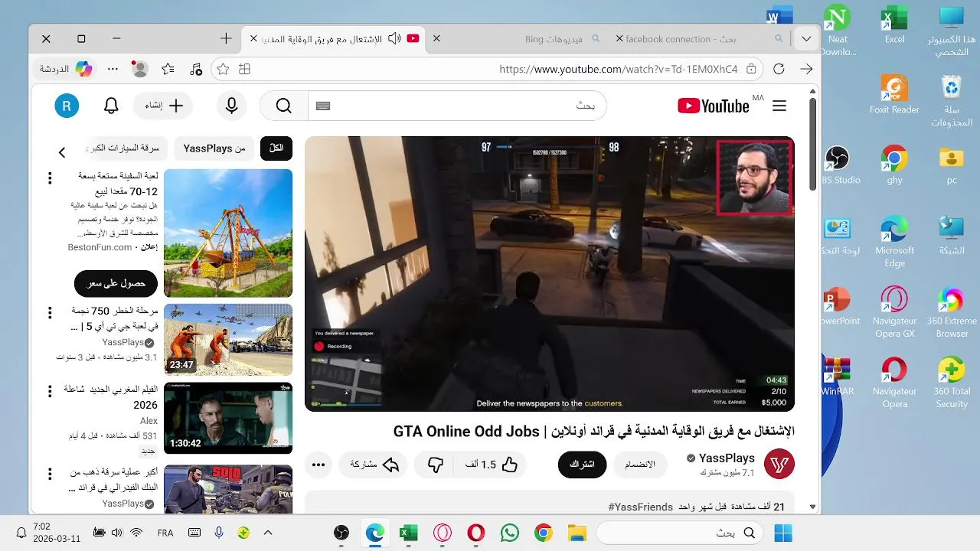The image size is (980, 551).
Task: Expand the Edge tab list dropdown
Action: click(805, 38)
